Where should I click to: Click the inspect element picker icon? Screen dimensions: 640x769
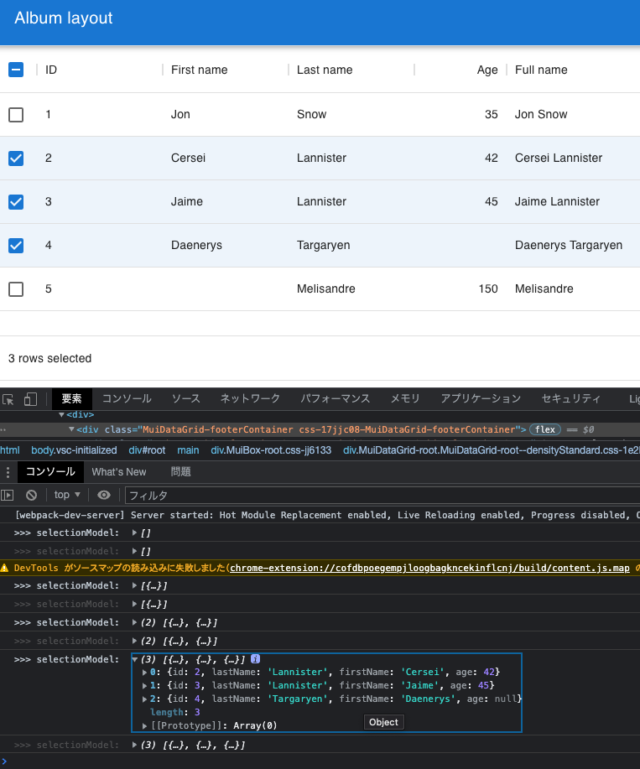point(9,398)
